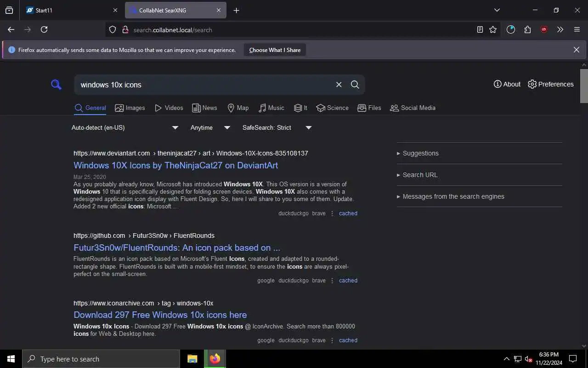Click the page vertical scrollbar thumb
Image resolution: width=588 pixels, height=368 pixels.
pyautogui.click(x=584, y=86)
